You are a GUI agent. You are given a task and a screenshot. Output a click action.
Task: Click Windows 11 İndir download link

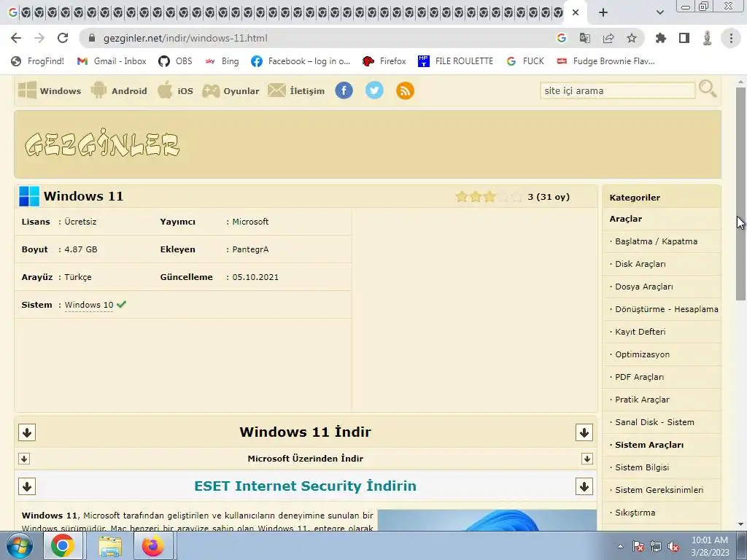point(305,432)
